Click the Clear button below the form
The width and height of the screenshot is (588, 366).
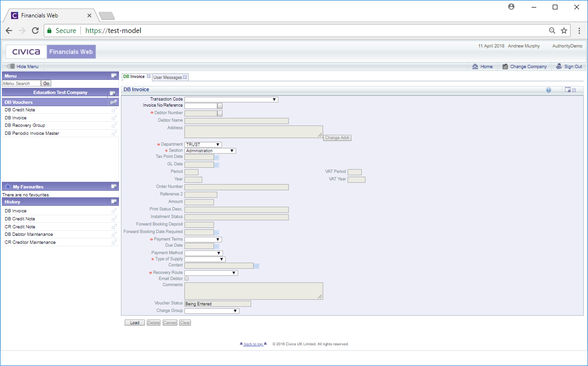[185, 323]
